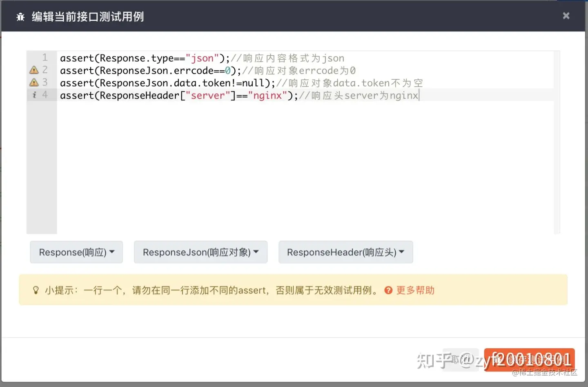
Task: Click the cancel button in the footer
Action: 461,360
